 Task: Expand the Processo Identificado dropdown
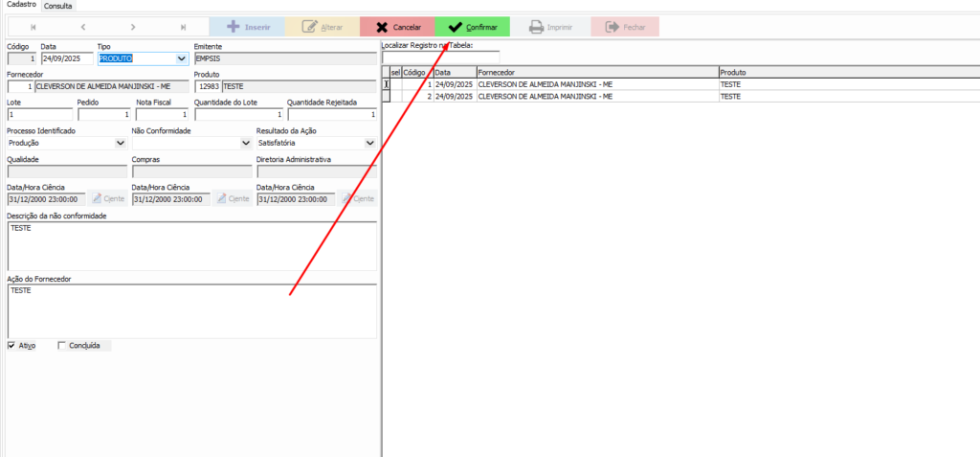tap(120, 143)
